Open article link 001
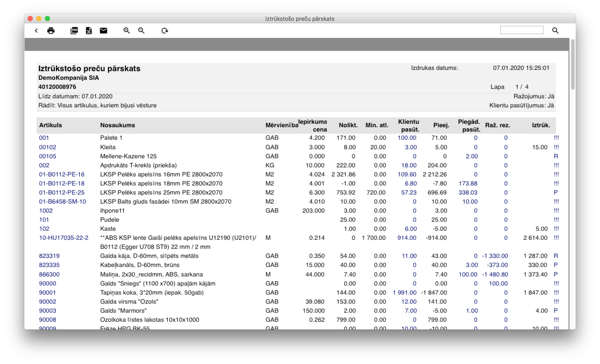This screenshot has width=600, height=364. tap(44, 138)
